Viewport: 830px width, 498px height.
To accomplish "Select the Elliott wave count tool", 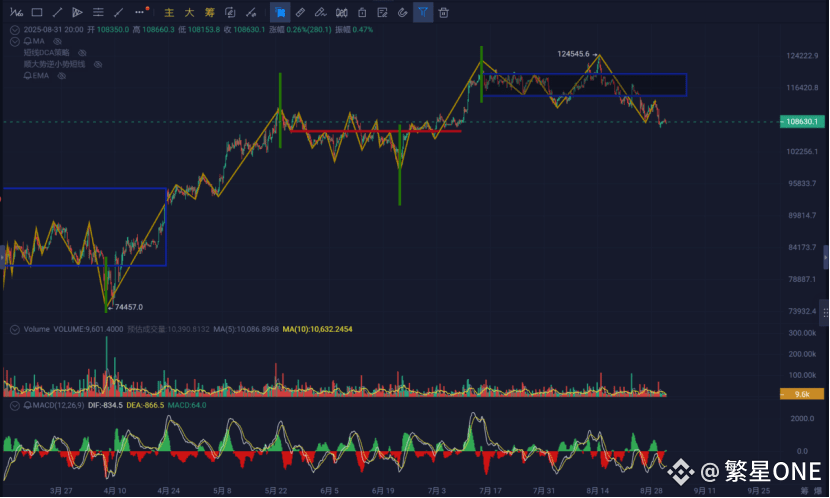I will (16, 12).
